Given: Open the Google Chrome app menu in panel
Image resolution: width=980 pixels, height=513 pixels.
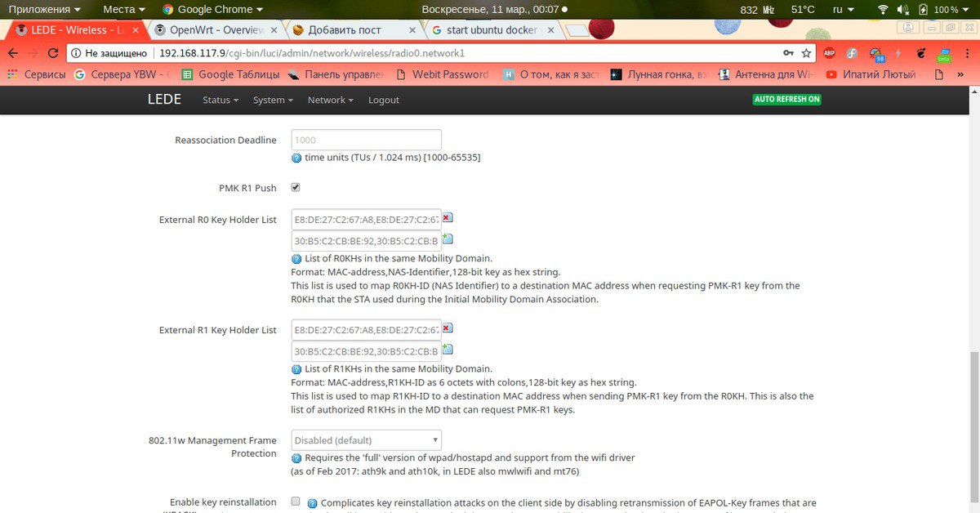Looking at the screenshot, I should point(213,10).
